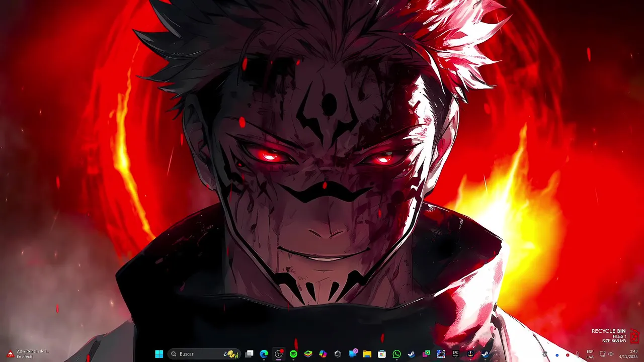Viewport: 644px width, 362px height.
Task: Click the "RECYCLE BIN" widget title
Action: 609,331
